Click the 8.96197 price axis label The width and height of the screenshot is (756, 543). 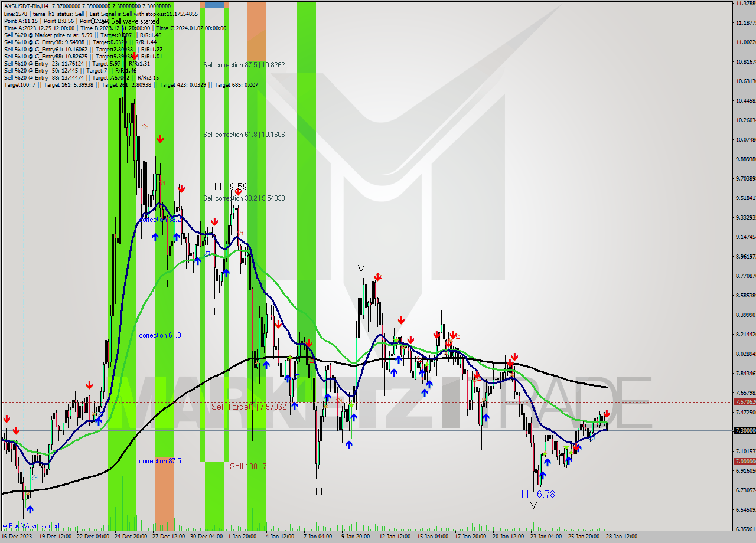tap(745, 256)
